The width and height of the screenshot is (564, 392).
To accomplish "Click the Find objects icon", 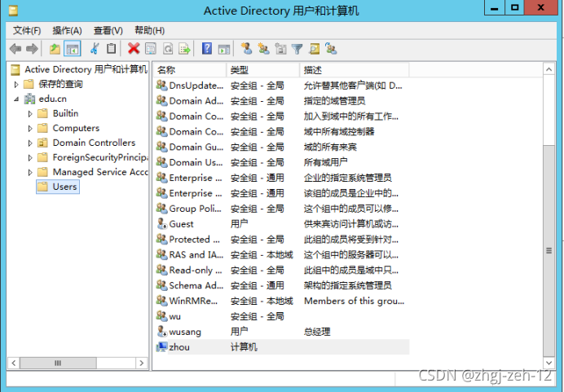I will [314, 49].
